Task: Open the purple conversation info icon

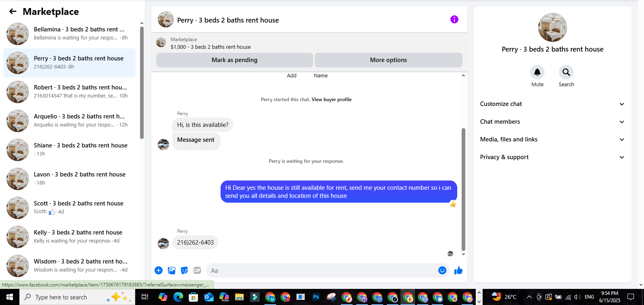Action: 454,19
